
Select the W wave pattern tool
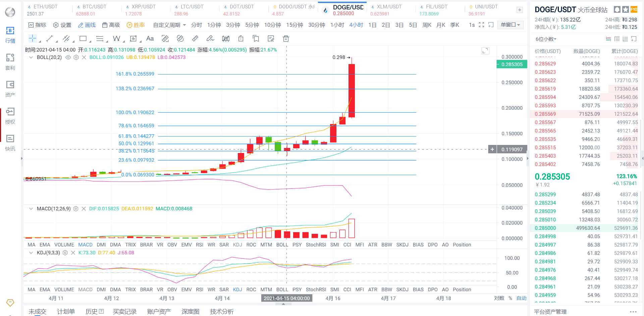point(116,39)
